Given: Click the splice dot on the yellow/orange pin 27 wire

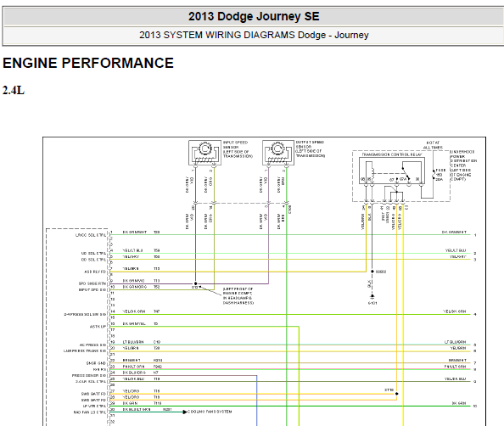Looking at the screenshot, I should pos(396,394).
